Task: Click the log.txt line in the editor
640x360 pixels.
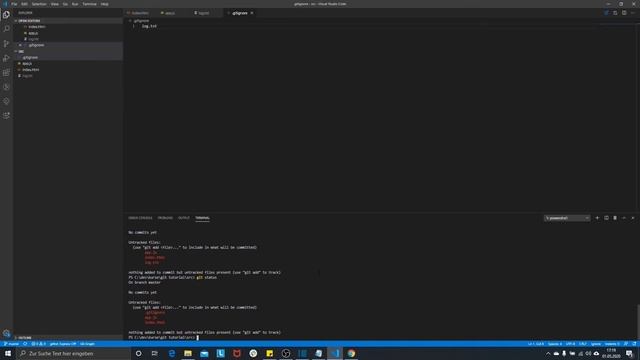Action: point(149,26)
